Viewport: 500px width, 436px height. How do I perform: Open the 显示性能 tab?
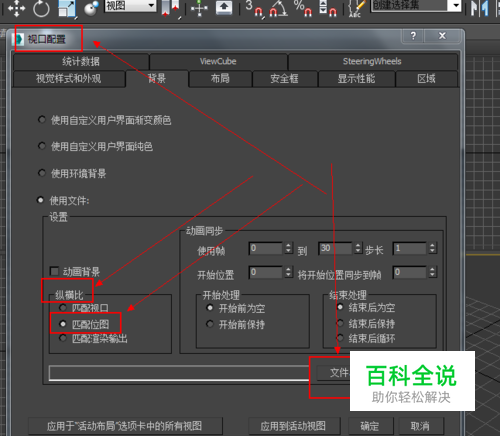click(x=356, y=79)
